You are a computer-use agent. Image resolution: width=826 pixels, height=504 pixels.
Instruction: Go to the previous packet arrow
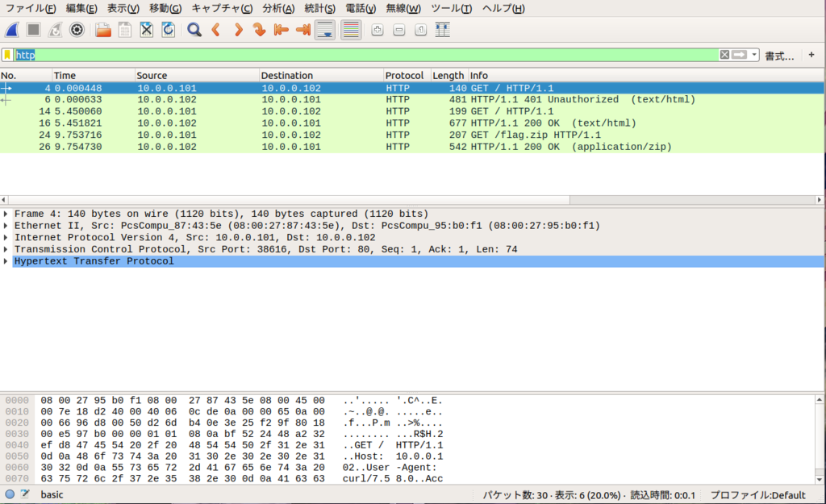pos(216,30)
